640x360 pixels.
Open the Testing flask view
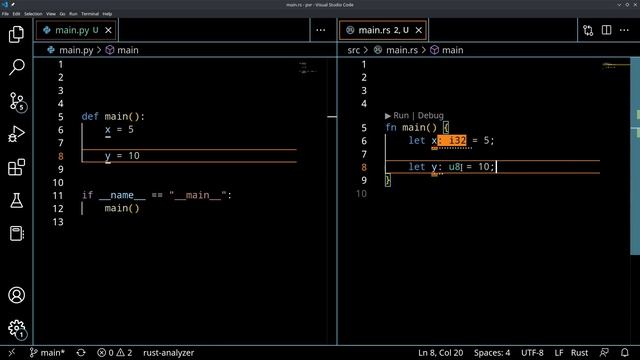pos(16,200)
